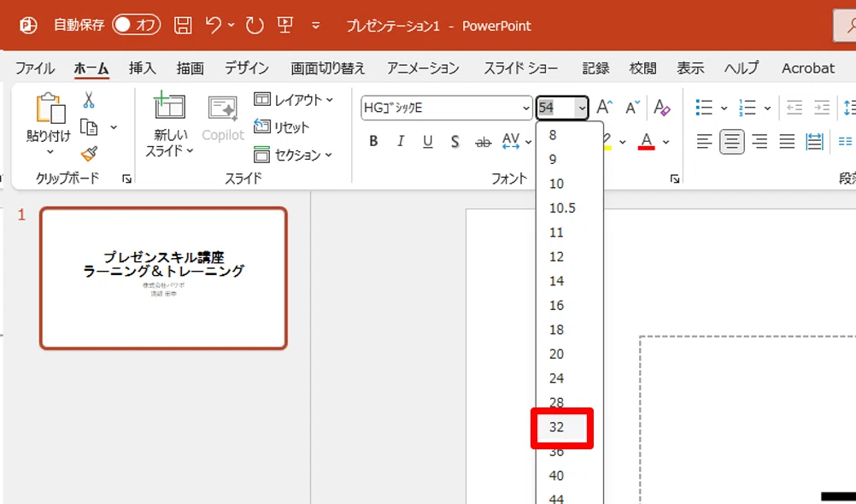856x504 pixels.
Task: Align text left
Action: (704, 143)
